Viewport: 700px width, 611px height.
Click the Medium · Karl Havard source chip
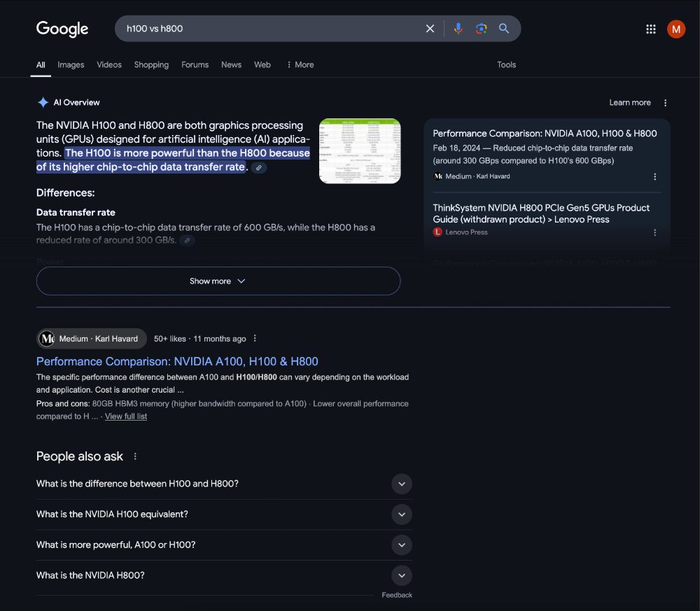coord(92,339)
